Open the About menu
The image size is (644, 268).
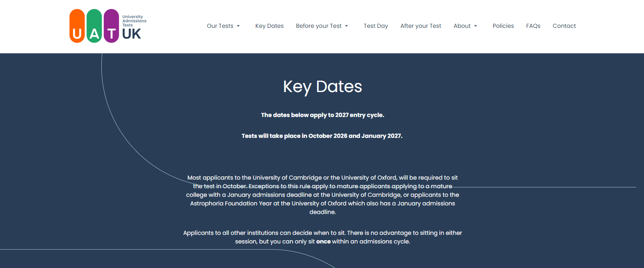[x=462, y=26]
